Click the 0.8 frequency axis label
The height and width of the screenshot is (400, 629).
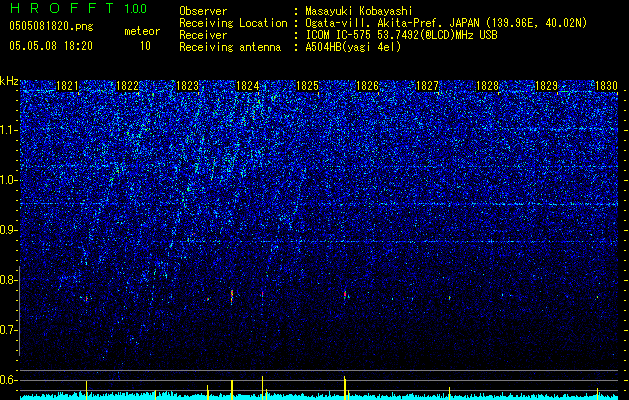[9, 280]
